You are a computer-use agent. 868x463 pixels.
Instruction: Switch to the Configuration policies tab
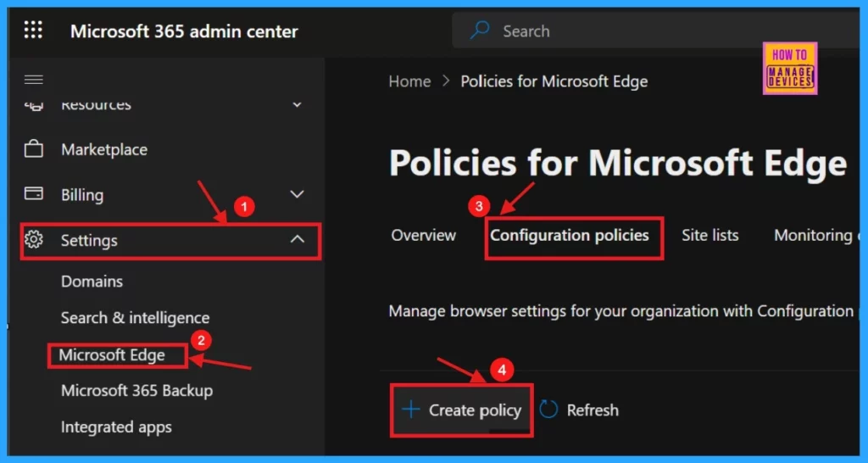pyautogui.click(x=570, y=236)
